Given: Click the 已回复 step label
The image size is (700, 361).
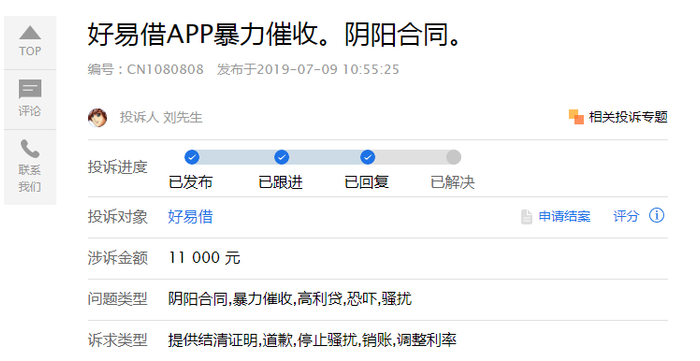Looking at the screenshot, I should click(x=367, y=182).
